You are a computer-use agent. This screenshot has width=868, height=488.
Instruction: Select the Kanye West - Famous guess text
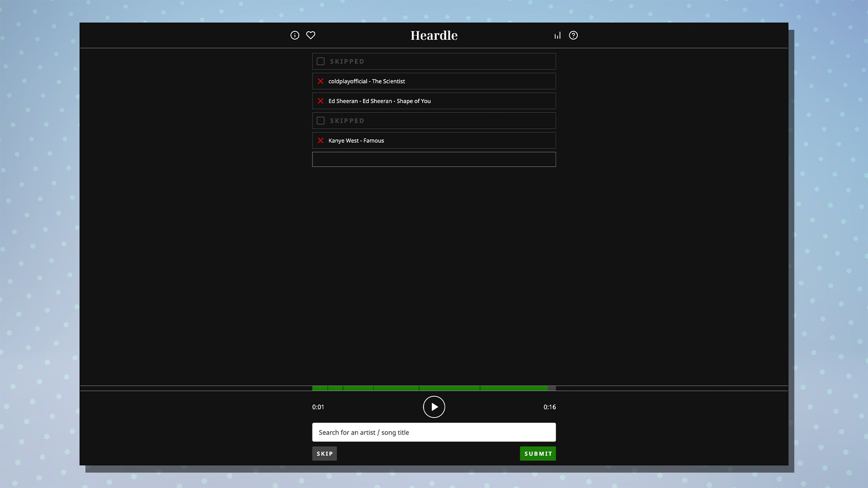coord(356,141)
